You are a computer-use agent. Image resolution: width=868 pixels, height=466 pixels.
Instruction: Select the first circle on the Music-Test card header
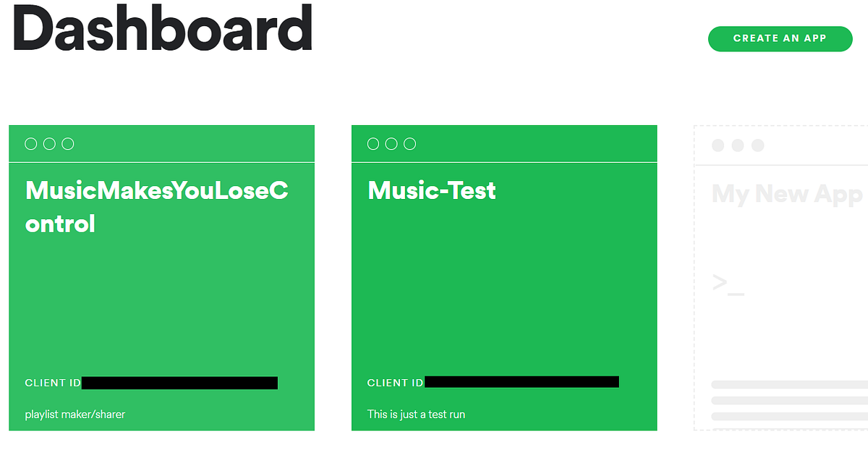click(x=373, y=143)
